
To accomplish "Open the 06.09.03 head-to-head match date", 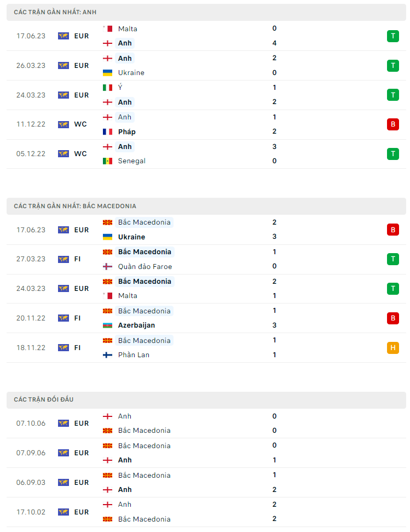I will pyautogui.click(x=31, y=483).
